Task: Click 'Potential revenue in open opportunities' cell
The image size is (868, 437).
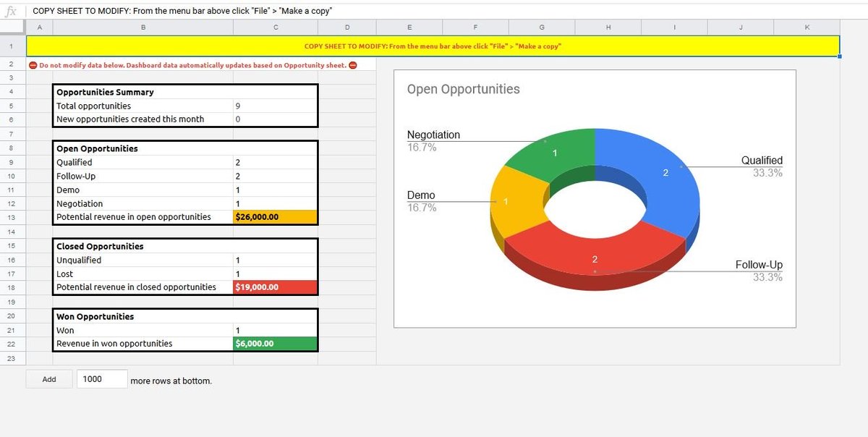Action: click(143, 217)
